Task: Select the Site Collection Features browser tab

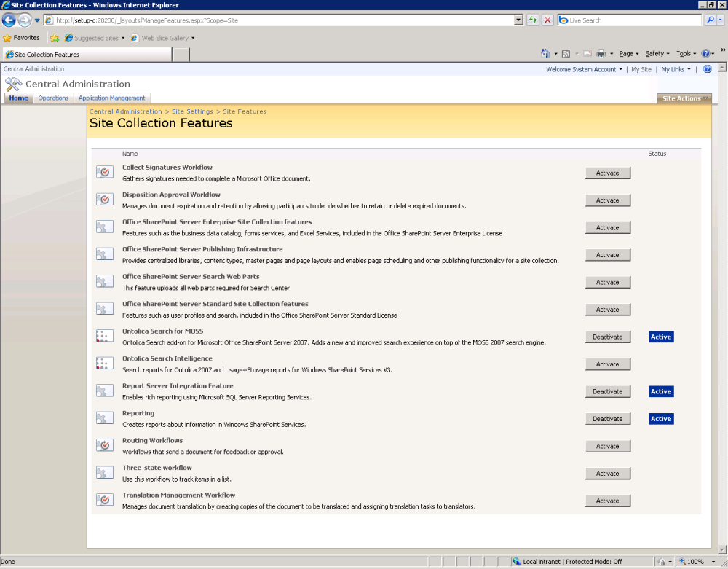Action: pos(87,55)
